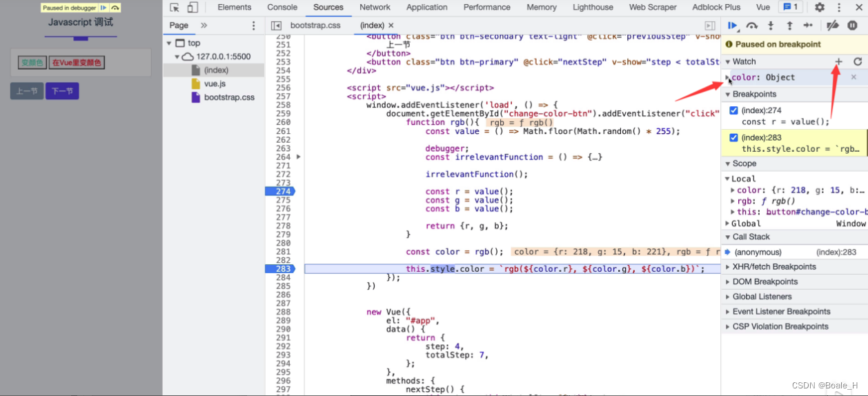Open vue.js in the file tree
The width and height of the screenshot is (868, 396).
215,83
